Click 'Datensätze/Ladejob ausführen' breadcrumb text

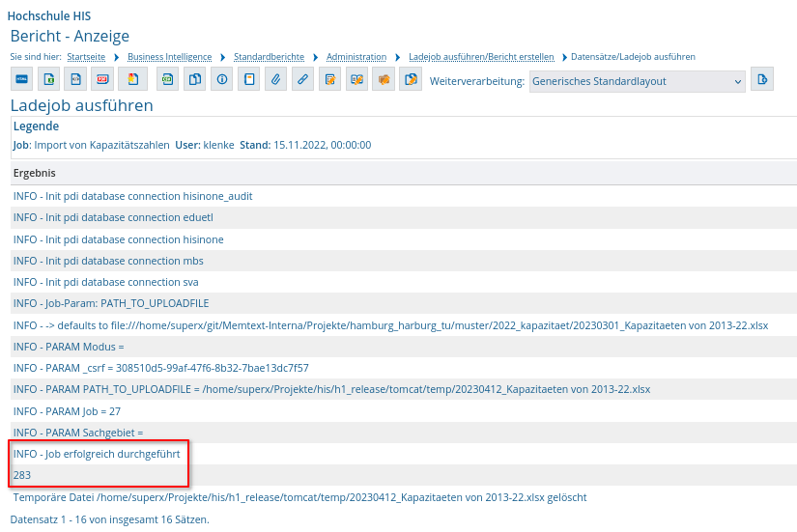633,57
